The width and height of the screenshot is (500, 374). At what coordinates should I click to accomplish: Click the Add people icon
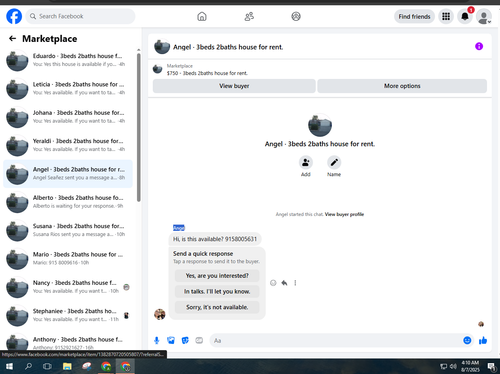(306, 163)
